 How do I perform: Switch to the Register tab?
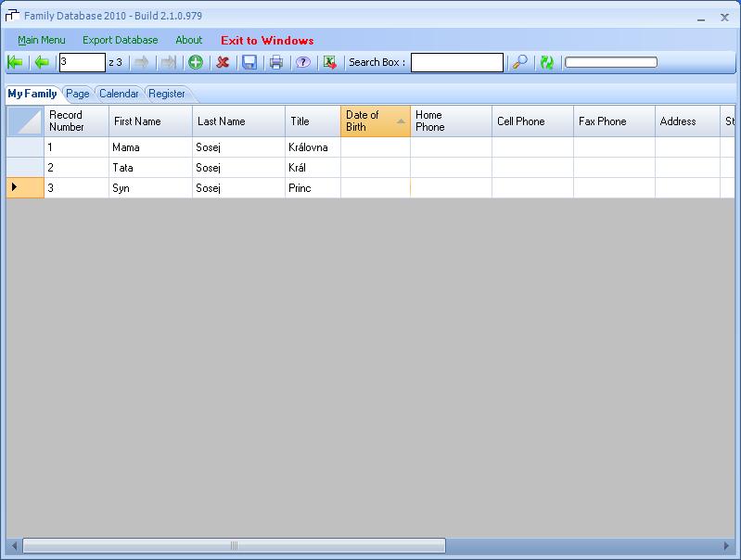pyautogui.click(x=167, y=94)
